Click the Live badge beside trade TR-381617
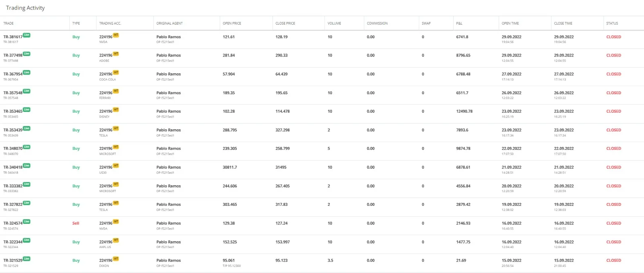 click(x=27, y=35)
